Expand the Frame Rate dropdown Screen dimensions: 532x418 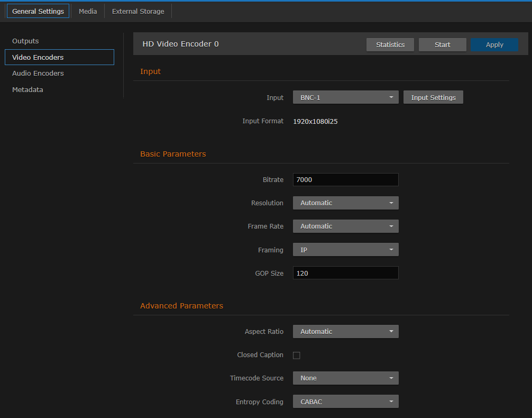tap(345, 226)
